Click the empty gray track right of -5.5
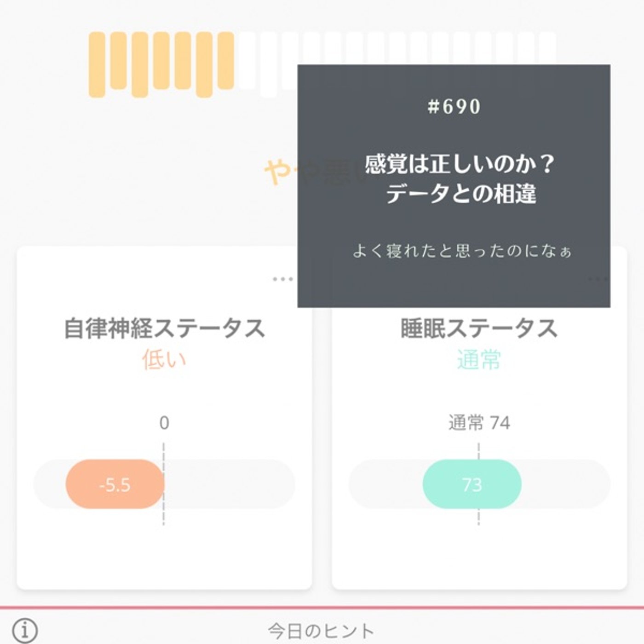The height and width of the screenshot is (644, 644). [x=229, y=484]
